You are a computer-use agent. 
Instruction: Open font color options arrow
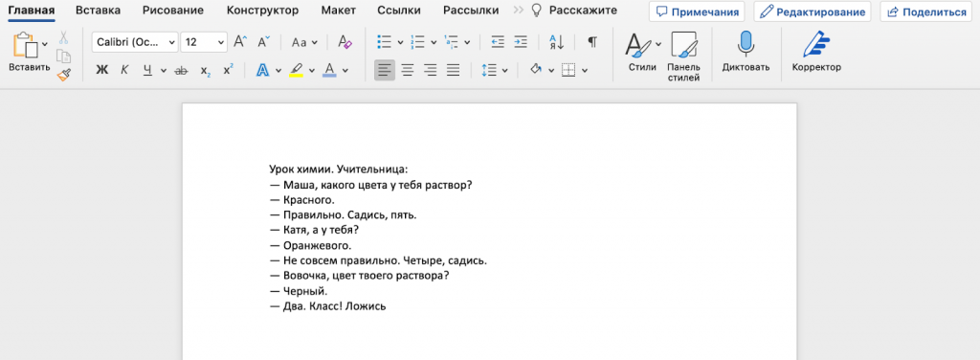click(345, 70)
